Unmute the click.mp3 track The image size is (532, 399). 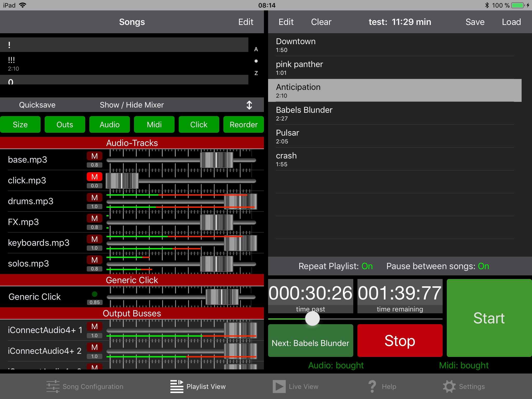coord(94,177)
